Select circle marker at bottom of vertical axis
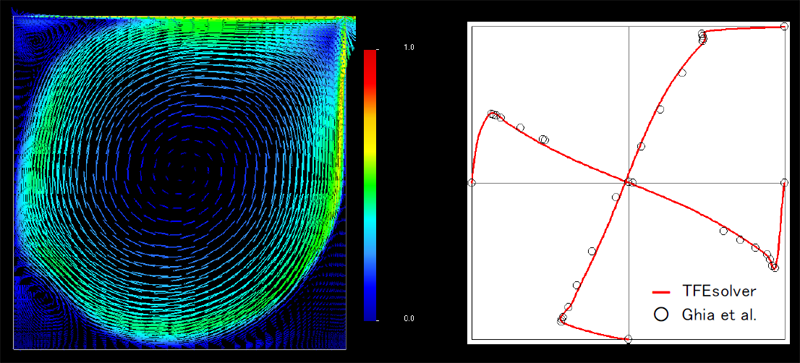Viewport: 800px width, 363px height. [x=628, y=339]
